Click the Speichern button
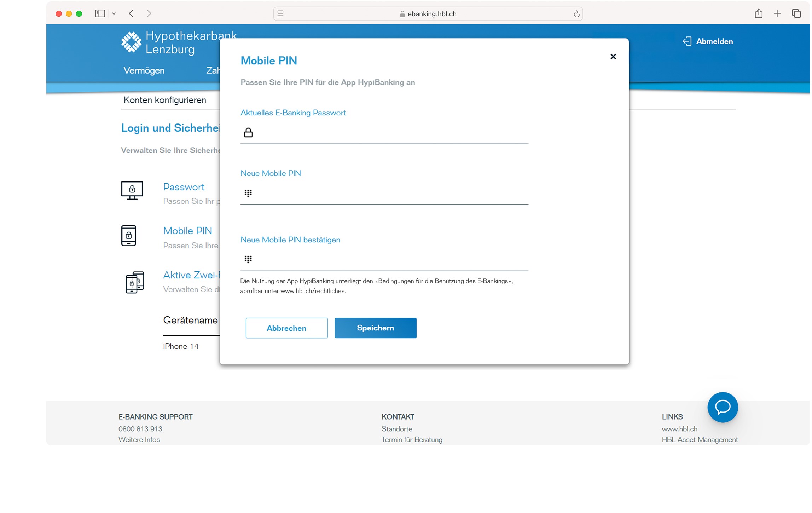 coord(376,329)
